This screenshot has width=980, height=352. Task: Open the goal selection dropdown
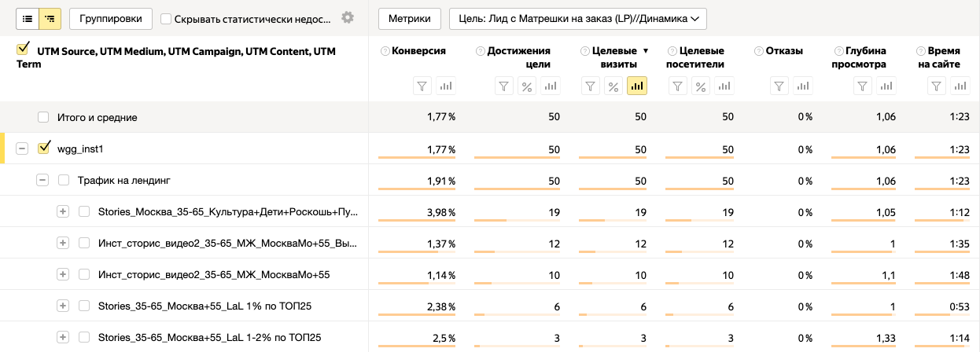point(577,18)
